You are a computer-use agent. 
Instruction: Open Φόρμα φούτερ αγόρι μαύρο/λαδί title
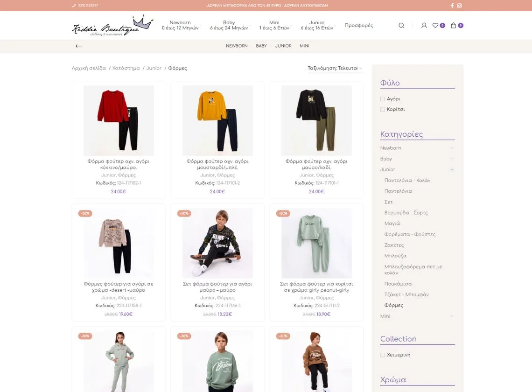316,164
